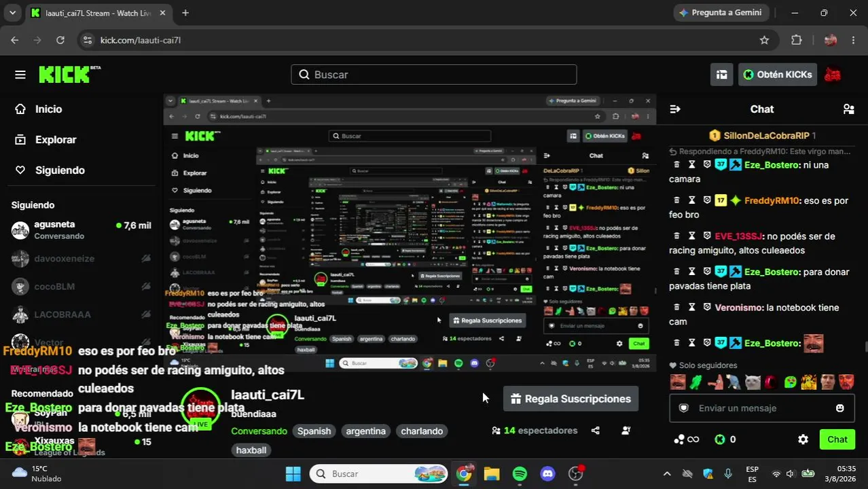
Task: Open the emoji picker in message box
Action: (840, 408)
